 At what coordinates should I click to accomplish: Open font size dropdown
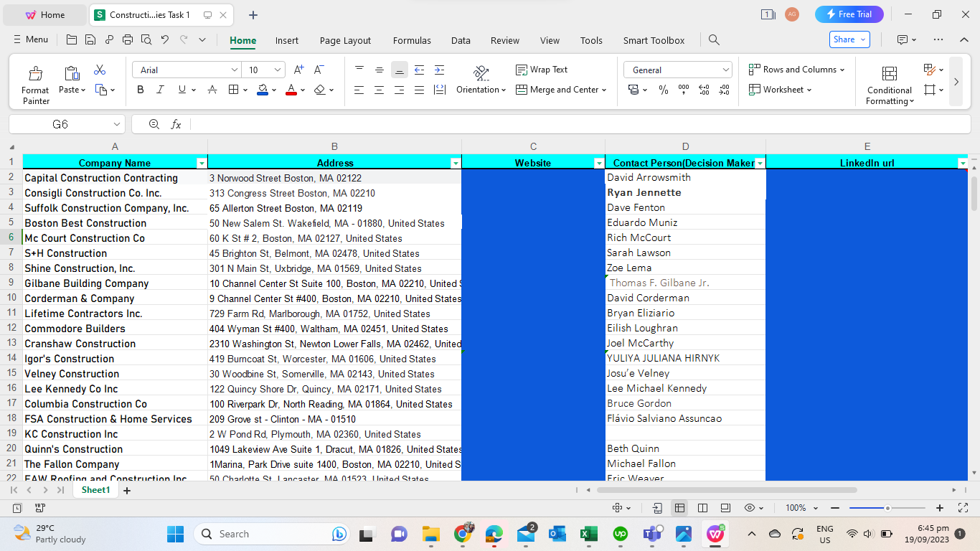pyautogui.click(x=278, y=70)
